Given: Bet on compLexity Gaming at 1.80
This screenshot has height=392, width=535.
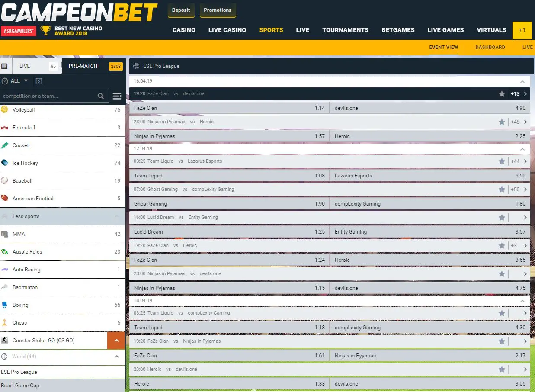Looking at the screenshot, I should (x=430, y=204).
